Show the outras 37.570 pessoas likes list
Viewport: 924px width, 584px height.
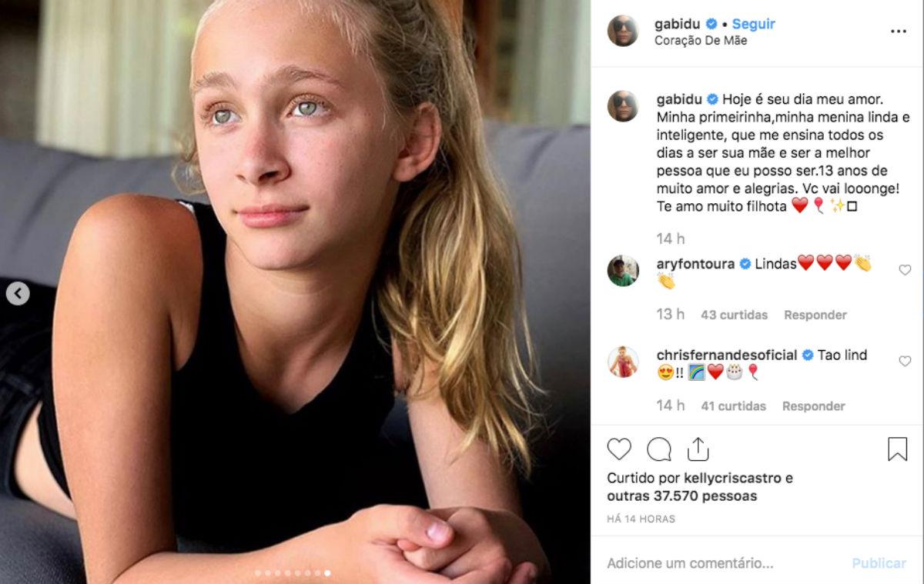(x=681, y=496)
